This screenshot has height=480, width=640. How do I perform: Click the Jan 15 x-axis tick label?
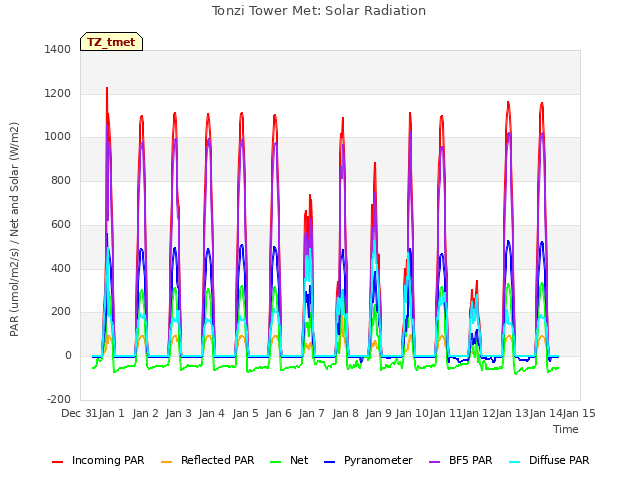579,413
